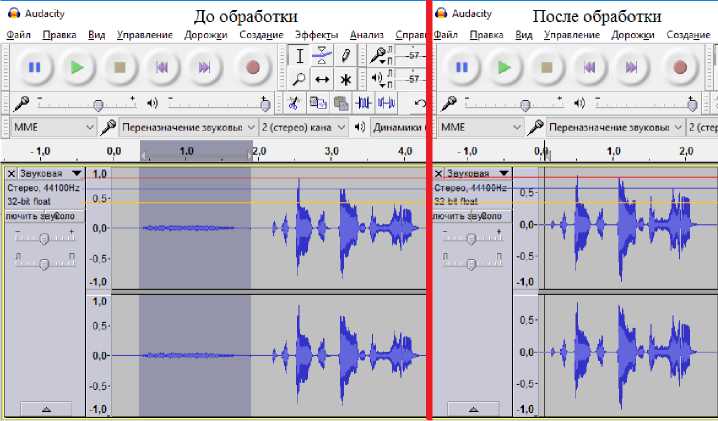The width and height of the screenshot is (718, 421).
Task: Open the Файл menu in left window
Action: (x=19, y=35)
